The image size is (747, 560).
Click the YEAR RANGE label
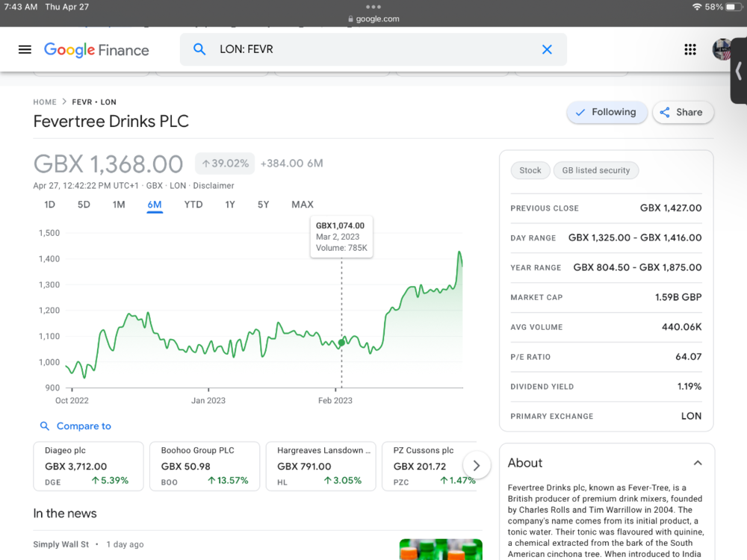point(536,267)
